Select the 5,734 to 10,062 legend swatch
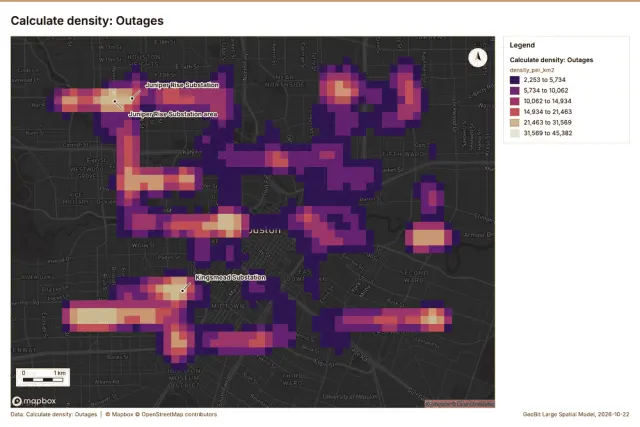This screenshot has height=427, width=640. 515,91
